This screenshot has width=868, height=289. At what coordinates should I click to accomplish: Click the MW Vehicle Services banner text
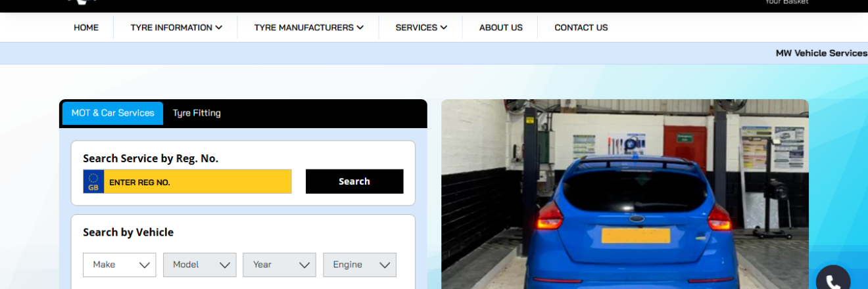pyautogui.click(x=822, y=53)
